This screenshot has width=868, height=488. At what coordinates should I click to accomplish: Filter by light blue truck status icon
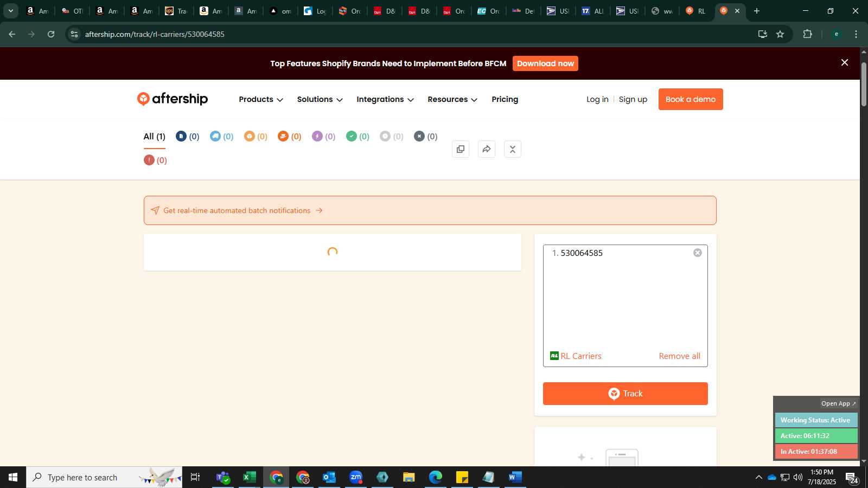[x=221, y=136]
